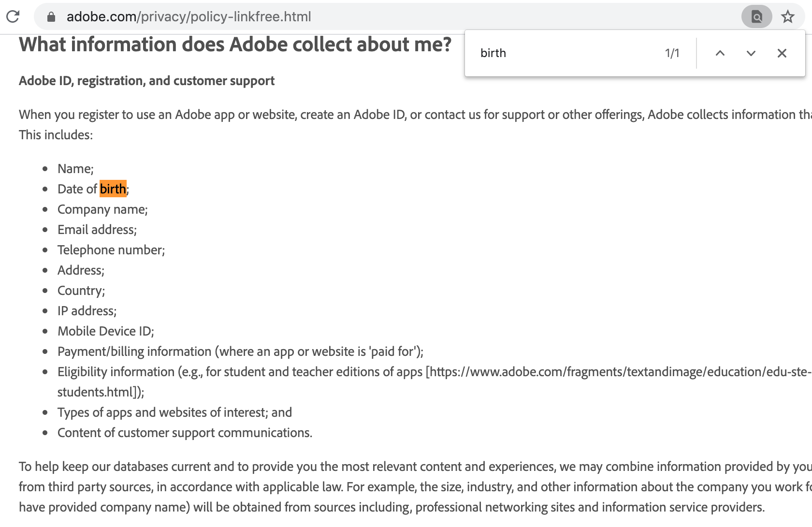This screenshot has width=812, height=527.
Task: Click the lock icon for site info
Action: pos(51,17)
